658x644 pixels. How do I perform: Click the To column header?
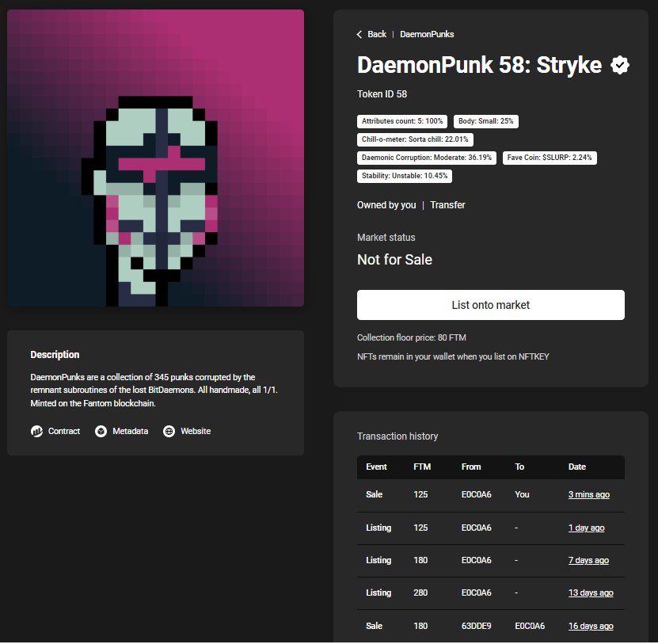(x=519, y=467)
